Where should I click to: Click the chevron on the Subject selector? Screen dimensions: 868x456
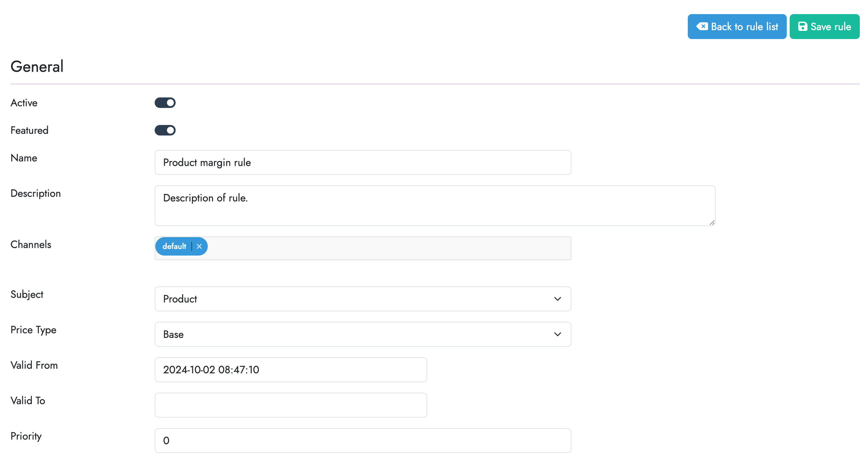pos(557,299)
